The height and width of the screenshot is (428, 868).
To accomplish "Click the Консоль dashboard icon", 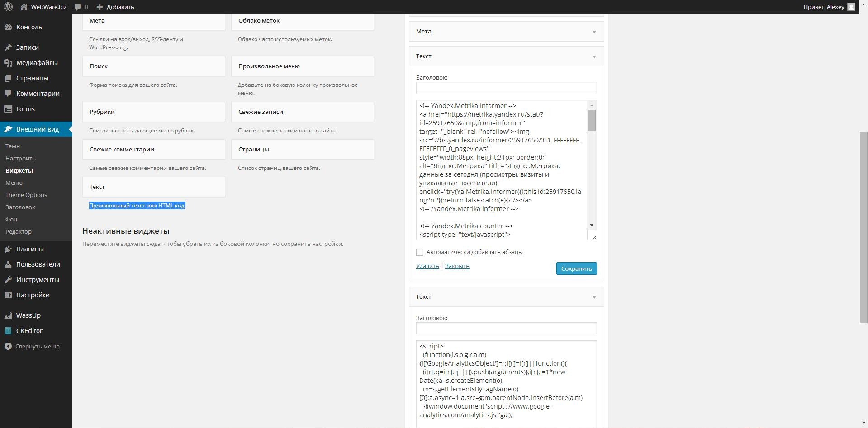I will pyautogui.click(x=8, y=27).
